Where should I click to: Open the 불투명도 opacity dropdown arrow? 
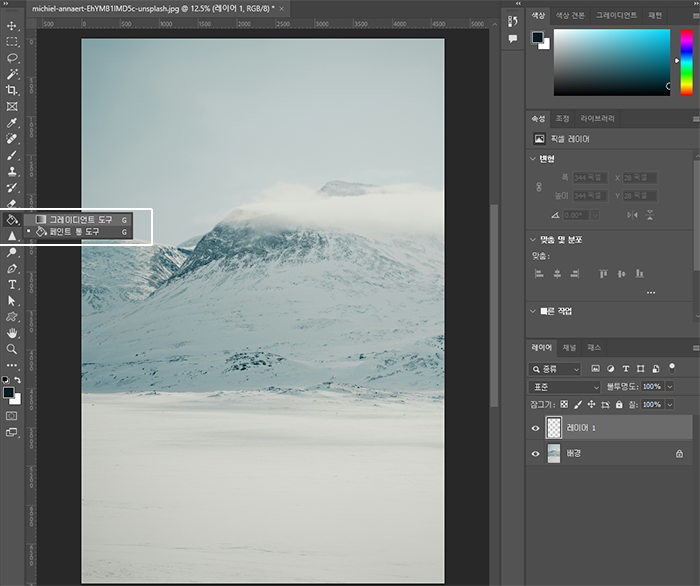click(670, 387)
